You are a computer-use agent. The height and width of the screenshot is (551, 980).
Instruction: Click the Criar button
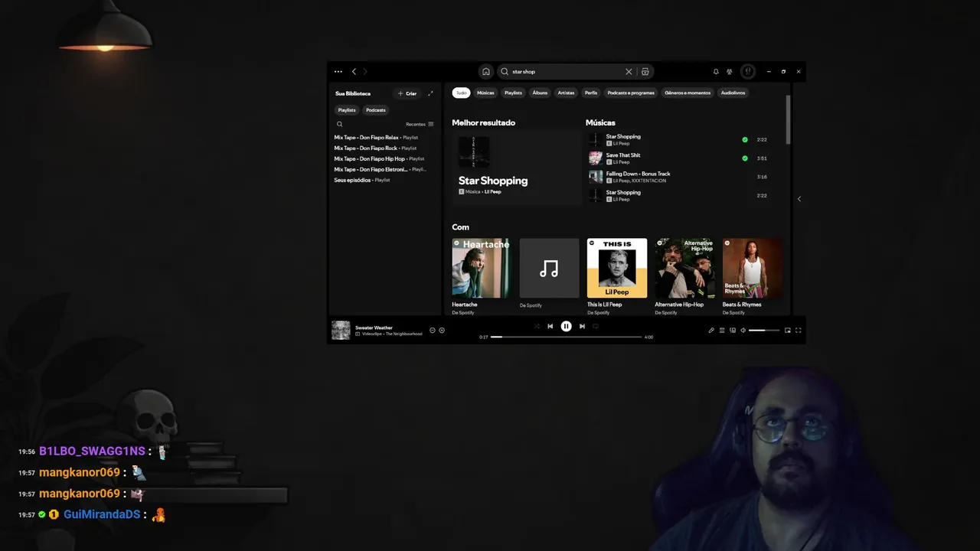click(x=407, y=93)
